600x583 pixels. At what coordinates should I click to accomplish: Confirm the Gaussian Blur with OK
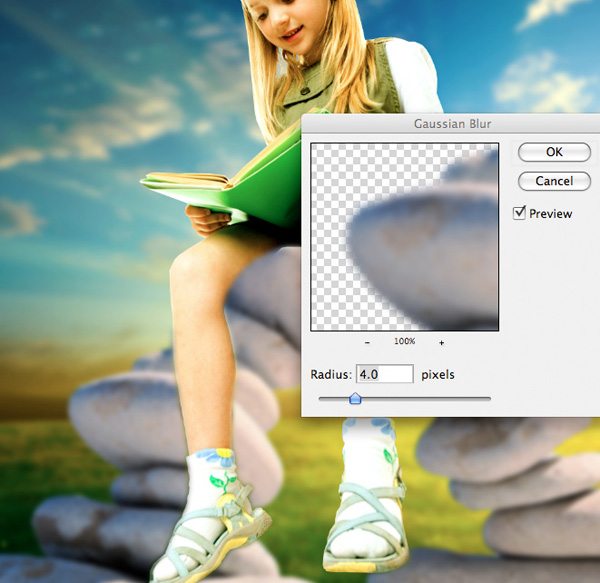click(x=554, y=152)
